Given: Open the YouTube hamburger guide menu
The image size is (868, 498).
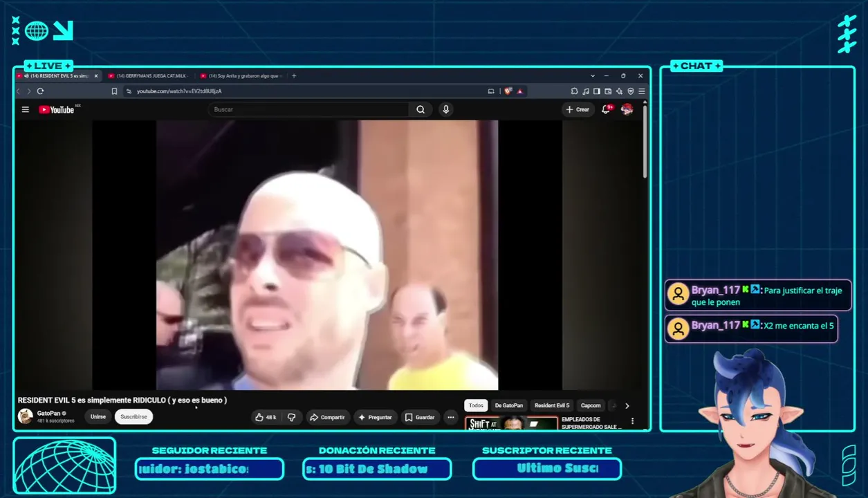Looking at the screenshot, I should point(26,109).
